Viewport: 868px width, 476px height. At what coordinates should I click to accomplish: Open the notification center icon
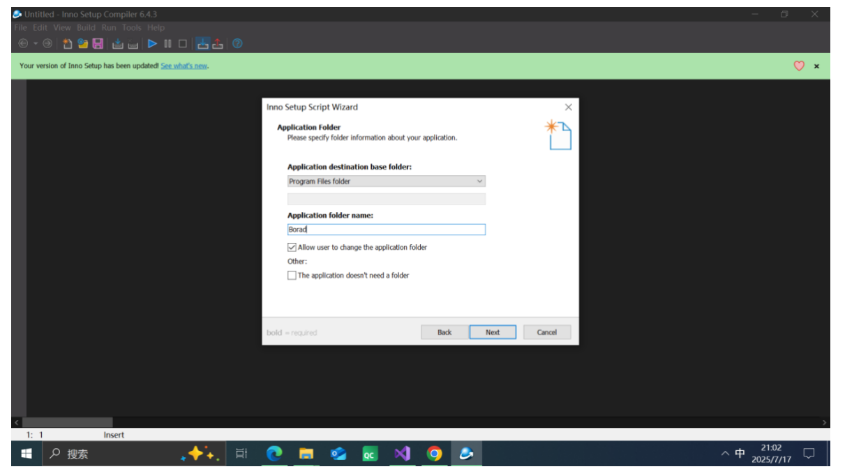pyautogui.click(x=809, y=454)
